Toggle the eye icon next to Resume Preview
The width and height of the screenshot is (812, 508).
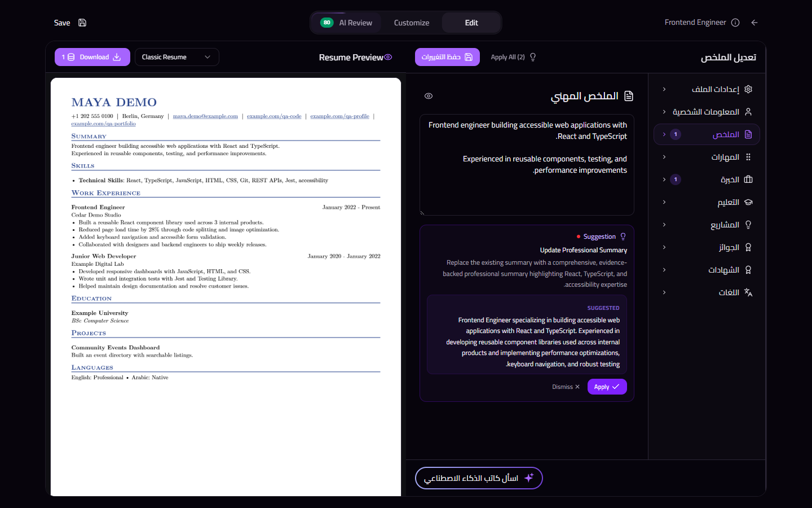click(388, 57)
